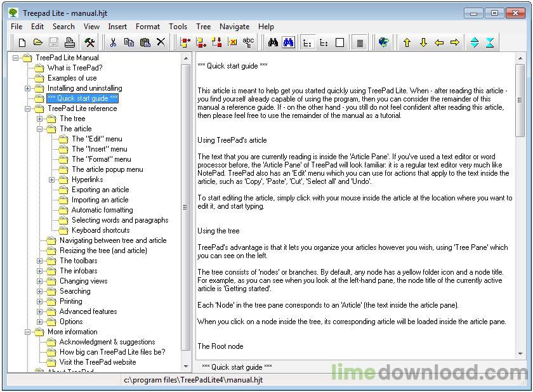
Task: Click the Print icon in toolbar
Action: [x=70, y=42]
